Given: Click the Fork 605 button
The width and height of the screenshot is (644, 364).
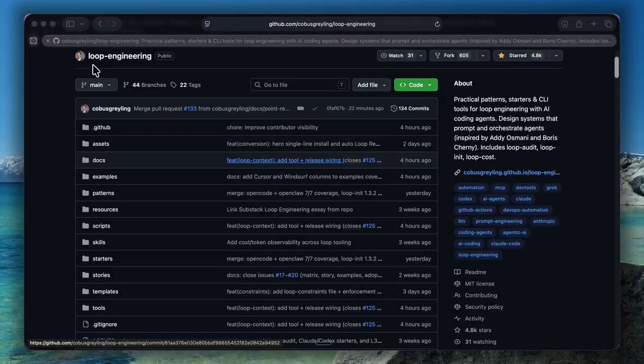Looking at the screenshot, I should coord(453,56).
